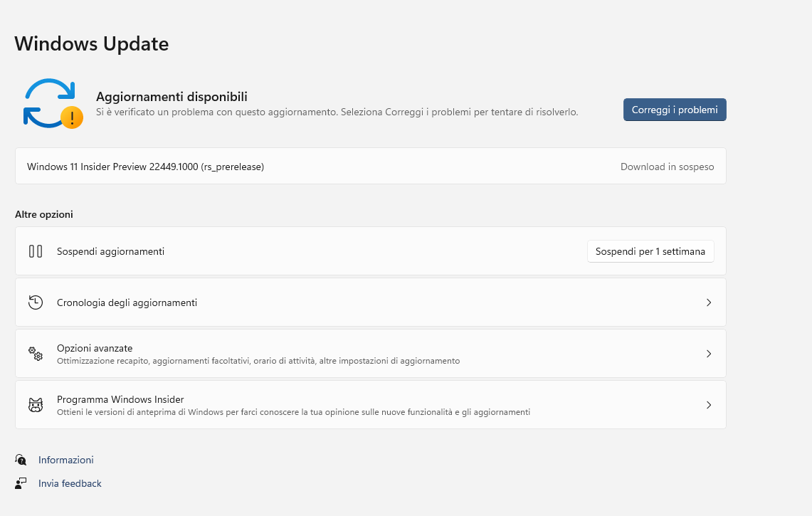Open the Programma Windows Insider entry
Image resolution: width=812 pixels, height=516 pixels.
coord(371,404)
